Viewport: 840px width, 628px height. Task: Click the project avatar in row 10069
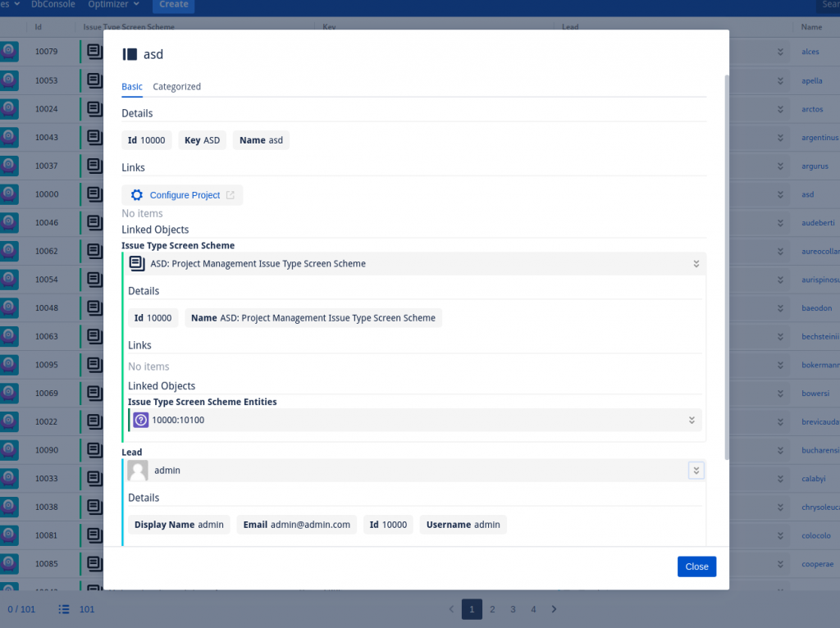(x=8, y=393)
